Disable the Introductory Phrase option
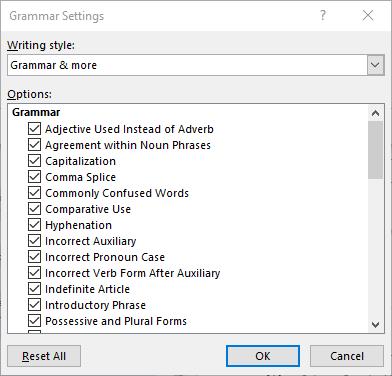The image size is (392, 376). (35, 305)
